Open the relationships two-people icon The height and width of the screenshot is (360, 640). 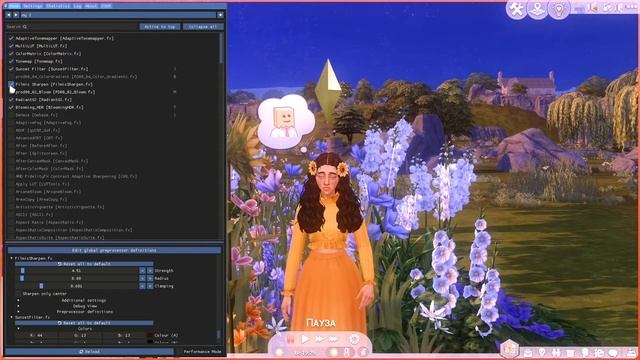click(x=556, y=353)
